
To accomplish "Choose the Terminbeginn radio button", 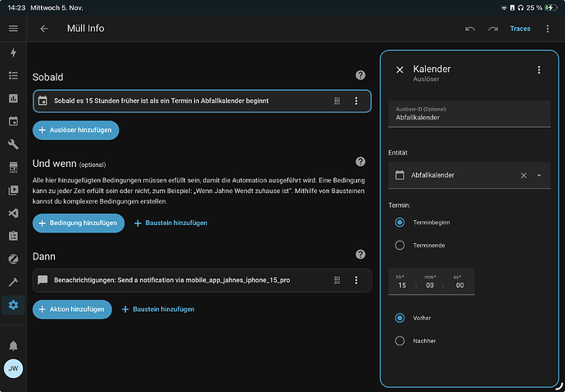I will tap(400, 222).
